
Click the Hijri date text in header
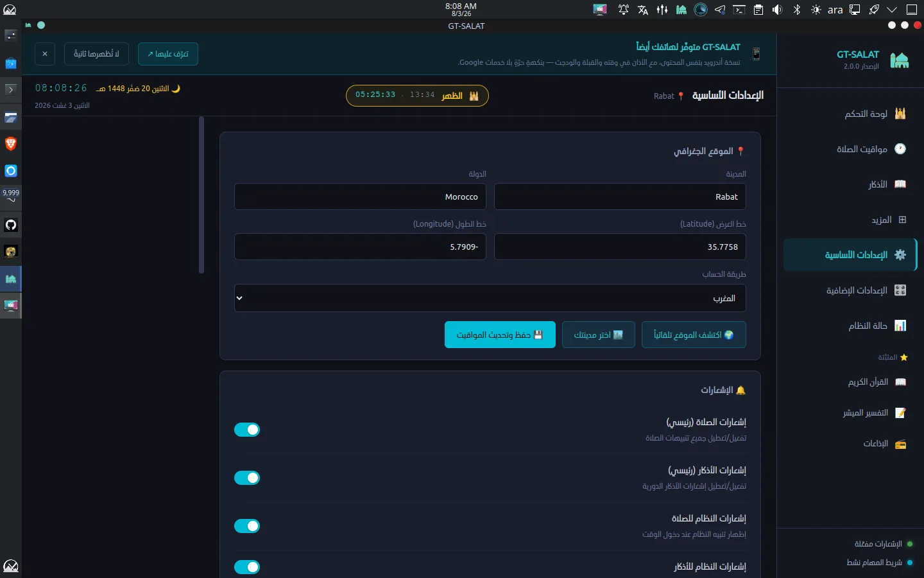tap(138, 89)
